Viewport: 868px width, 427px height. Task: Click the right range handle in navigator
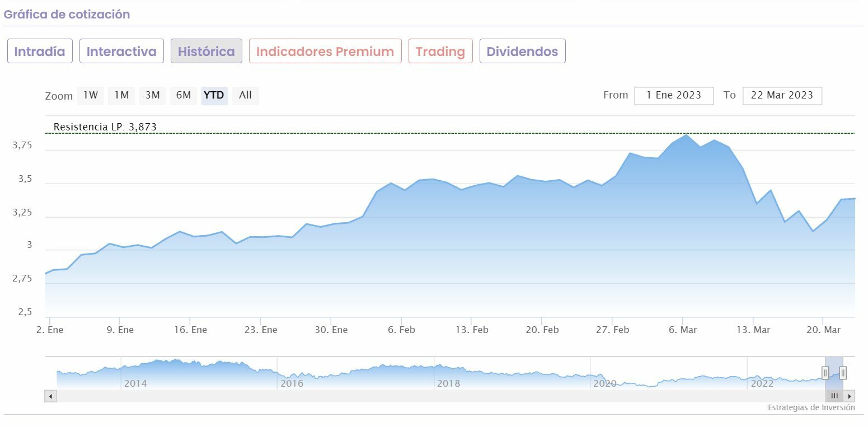843,373
